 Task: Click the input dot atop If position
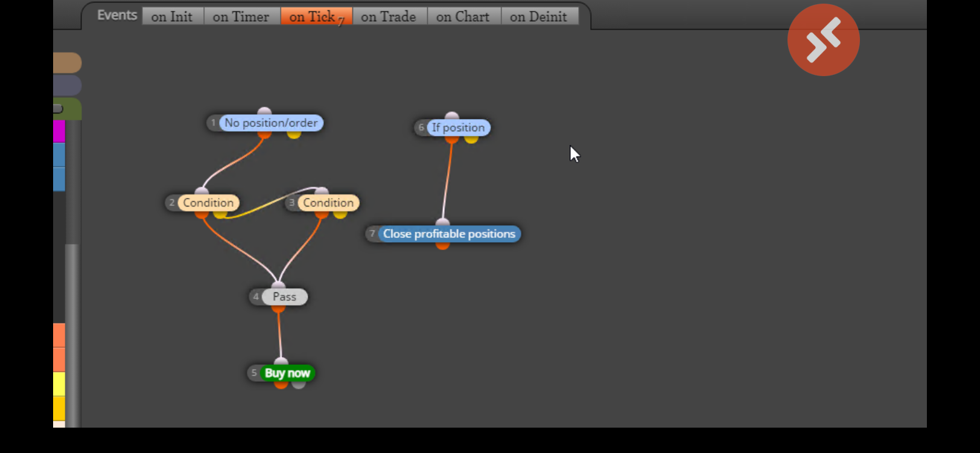(x=452, y=116)
